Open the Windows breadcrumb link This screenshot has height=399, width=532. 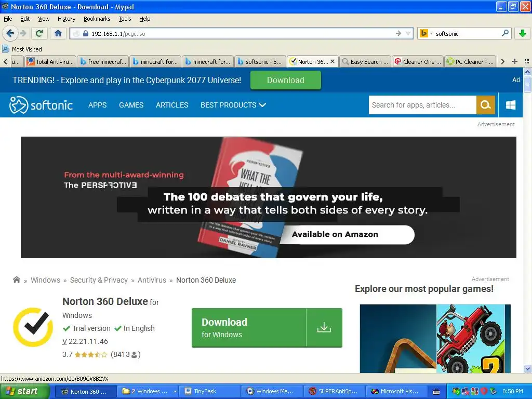pyautogui.click(x=46, y=280)
